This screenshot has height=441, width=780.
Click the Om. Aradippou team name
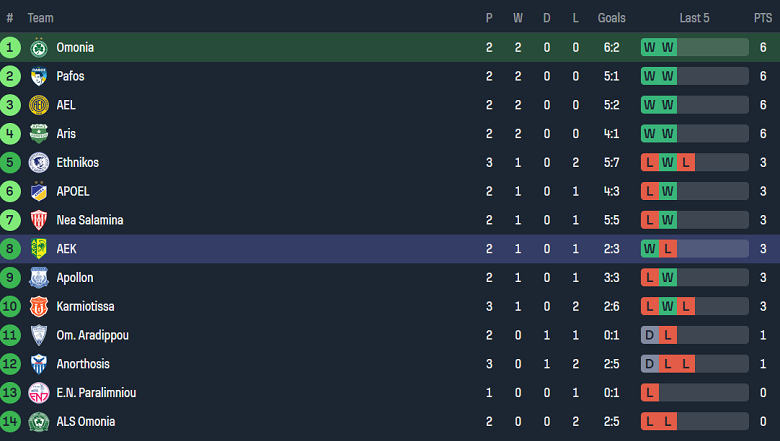point(92,335)
